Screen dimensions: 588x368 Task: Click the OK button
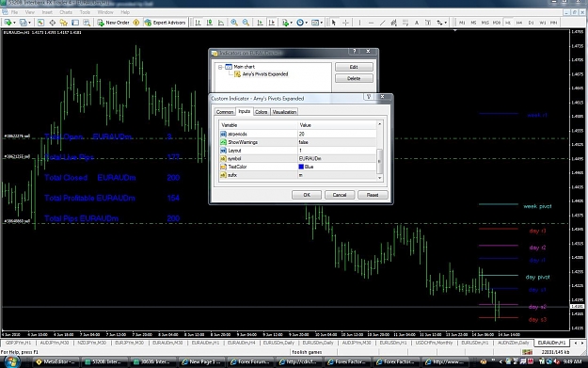click(307, 195)
